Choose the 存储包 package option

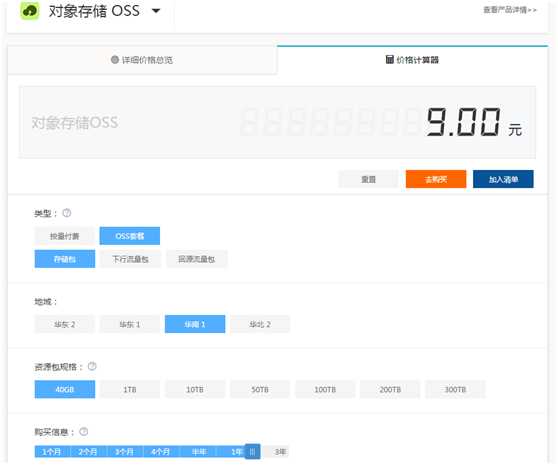(65, 259)
